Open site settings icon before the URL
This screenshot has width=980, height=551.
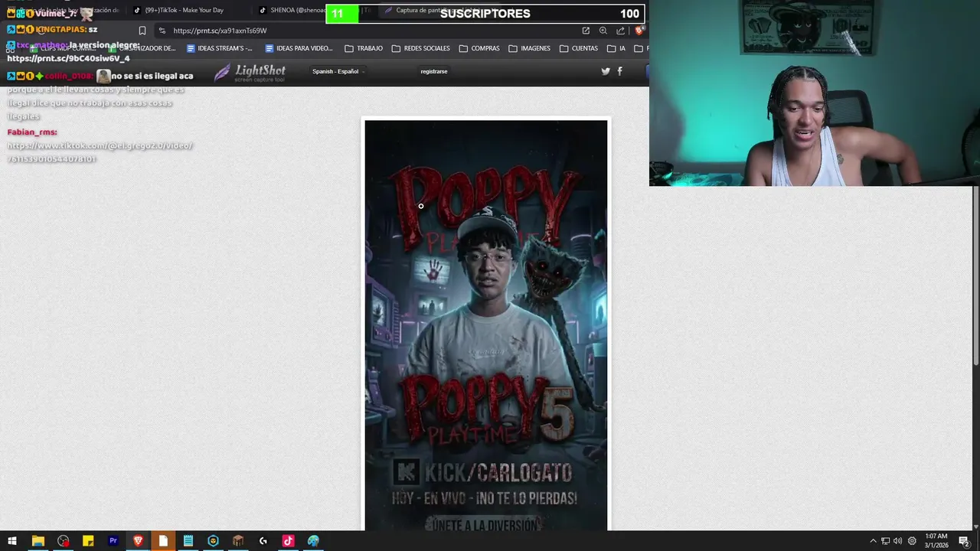pyautogui.click(x=162, y=31)
